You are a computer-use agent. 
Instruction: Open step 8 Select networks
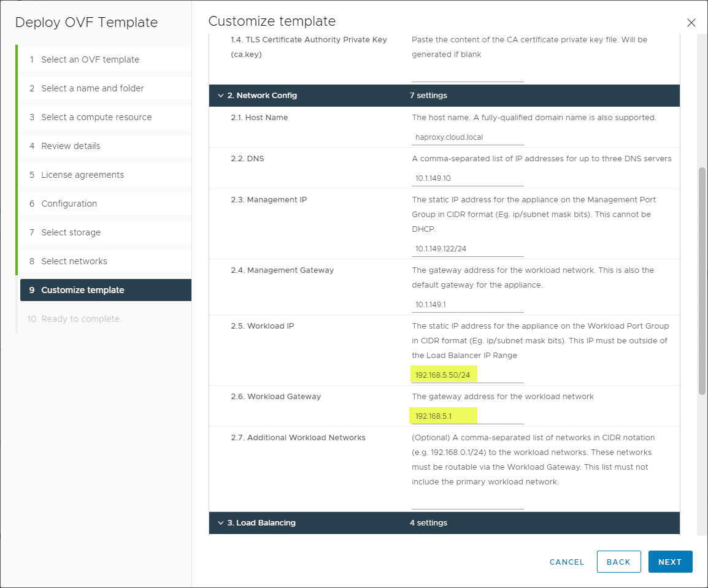(74, 261)
